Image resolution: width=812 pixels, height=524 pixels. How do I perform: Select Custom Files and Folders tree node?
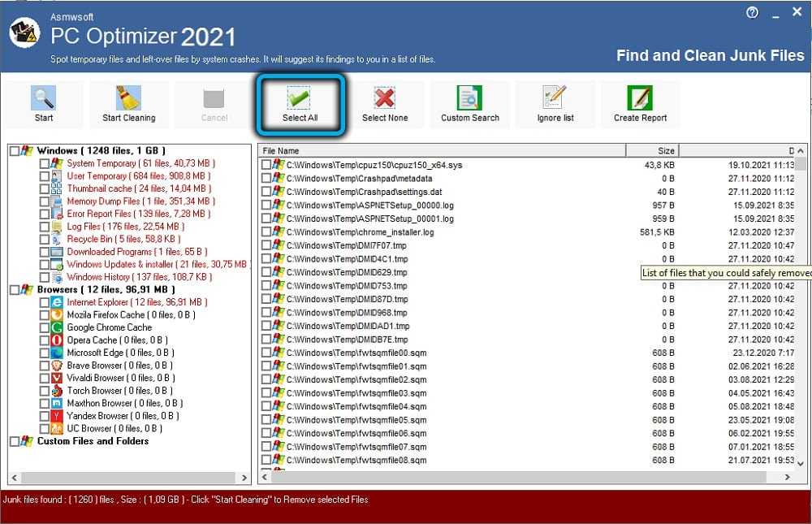coord(93,441)
